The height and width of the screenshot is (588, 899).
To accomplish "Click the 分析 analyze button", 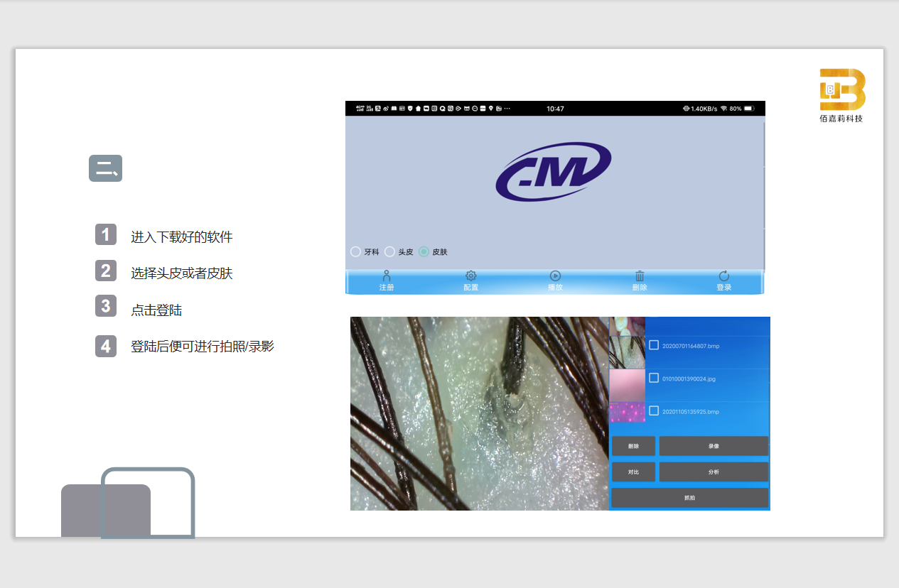I will coord(714,472).
